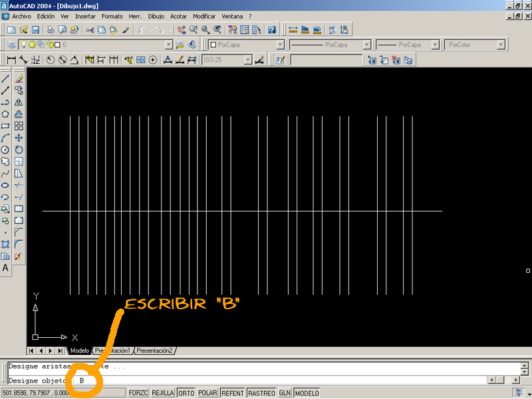Image resolution: width=532 pixels, height=399 pixels.
Task: Click the last layout tab navigation arrow
Action: click(x=60, y=351)
